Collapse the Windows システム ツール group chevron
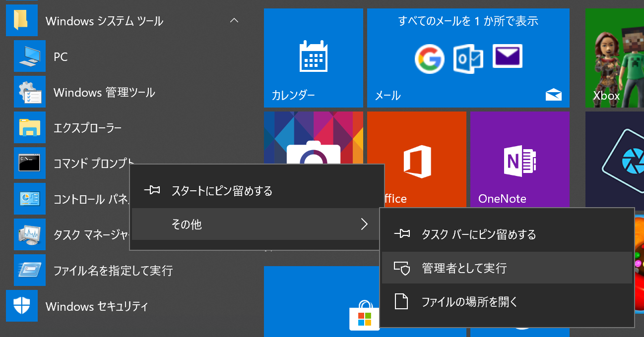Viewport: 644px width, 337px height. 234,21
